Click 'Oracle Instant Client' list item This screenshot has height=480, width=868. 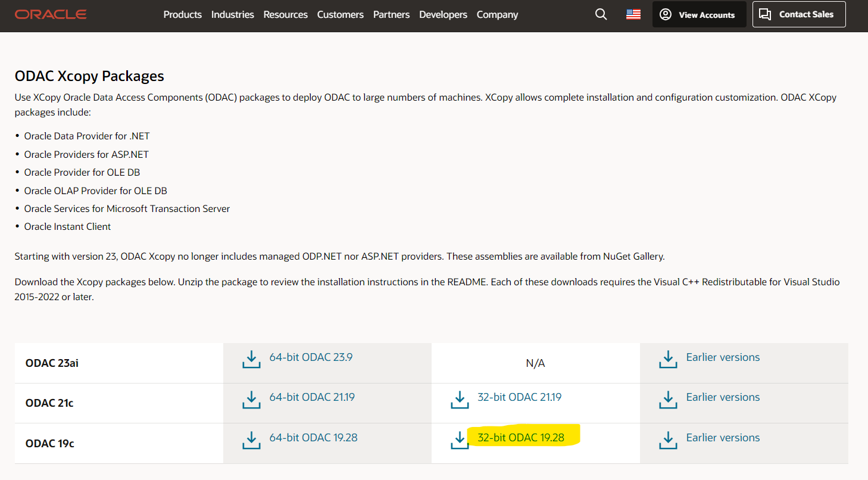pos(67,226)
